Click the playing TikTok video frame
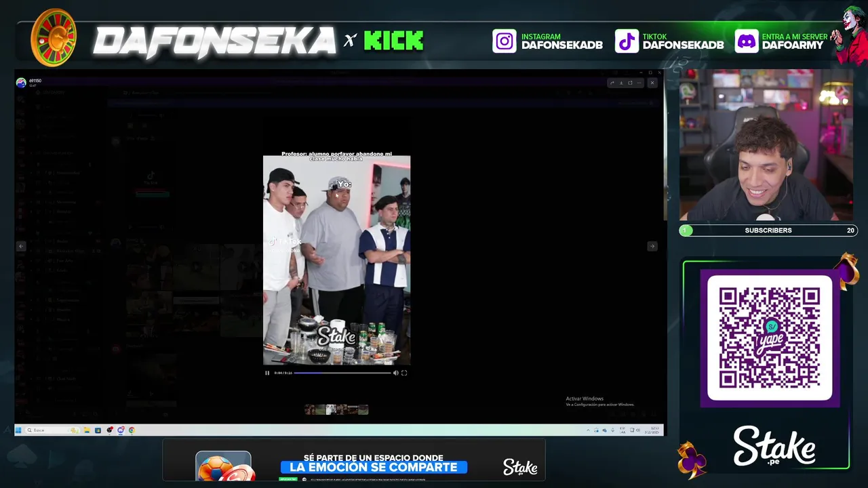 [x=336, y=260]
